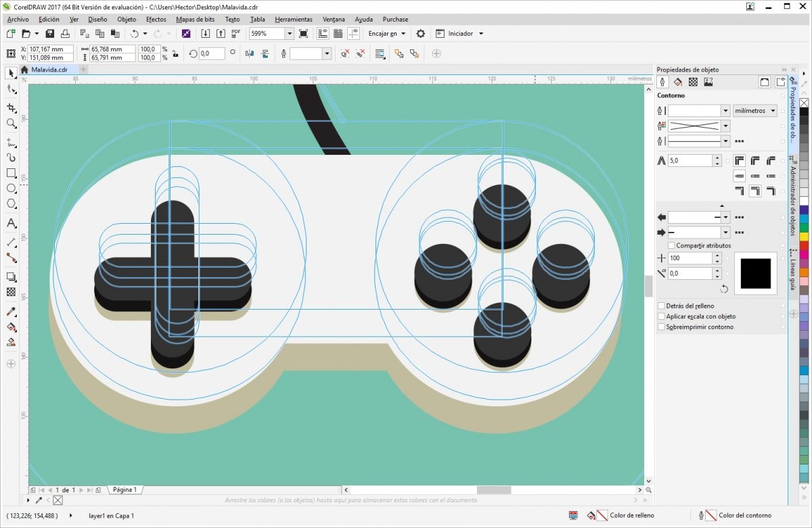Open the Edición menu
812x528 pixels.
pyautogui.click(x=49, y=20)
